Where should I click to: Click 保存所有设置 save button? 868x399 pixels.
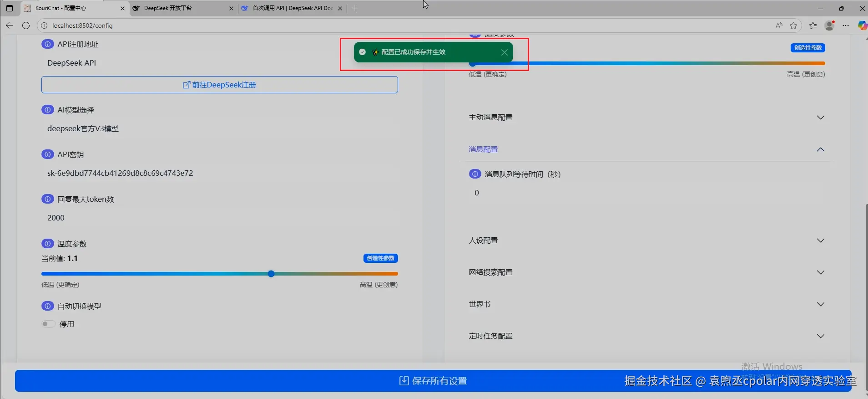433,381
